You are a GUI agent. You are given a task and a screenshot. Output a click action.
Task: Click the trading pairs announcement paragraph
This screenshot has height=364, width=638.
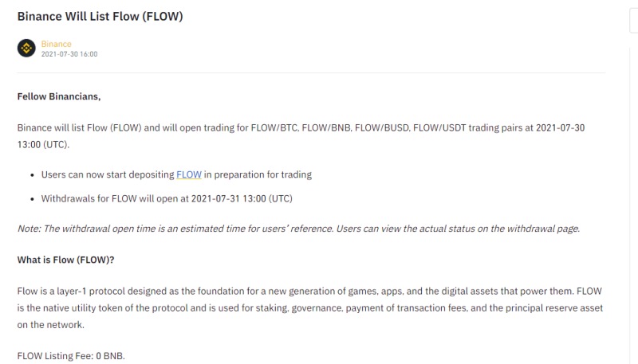301,136
